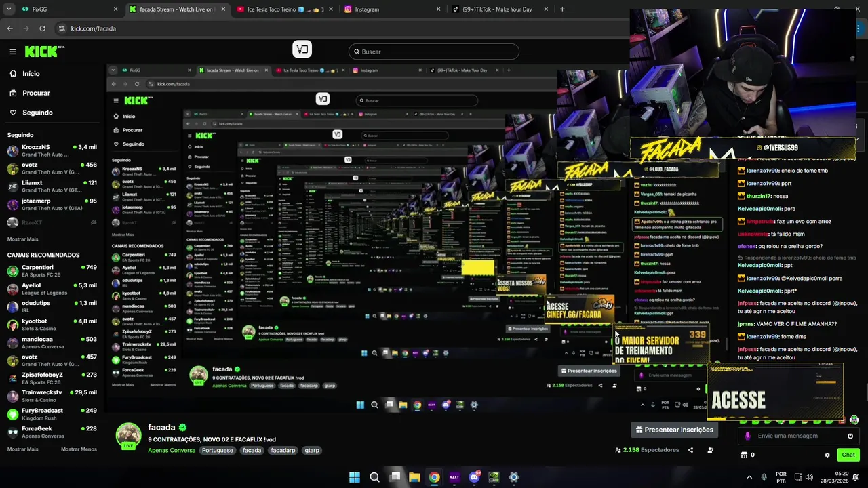Open File Explorer on main taskbar
The height and width of the screenshot is (488, 868).
[x=414, y=477]
